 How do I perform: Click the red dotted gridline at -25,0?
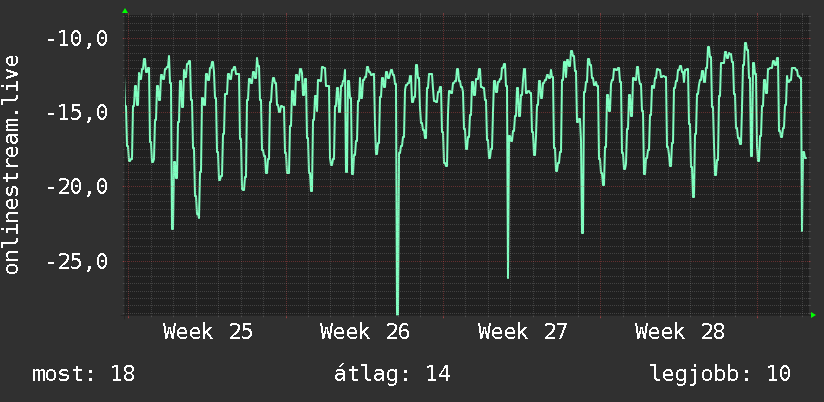pos(467,261)
